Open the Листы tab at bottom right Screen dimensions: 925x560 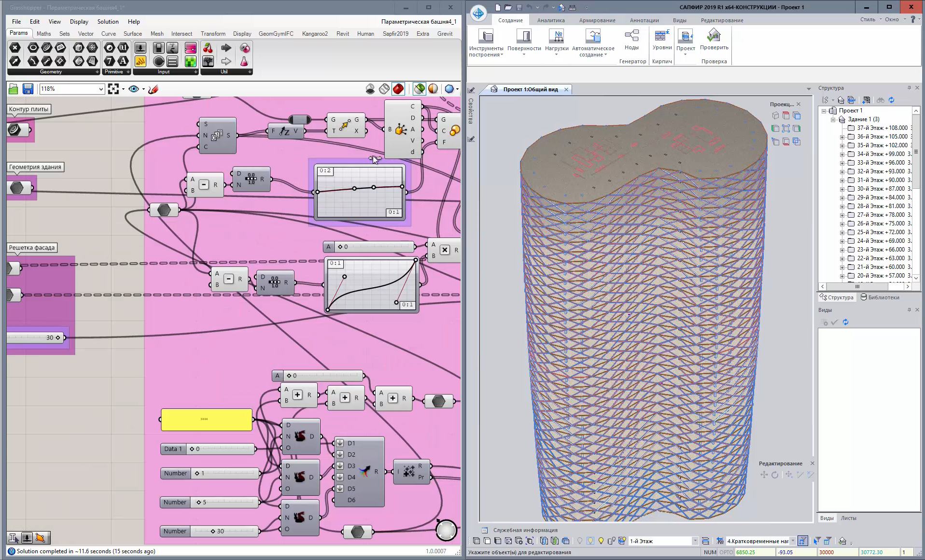tap(848, 518)
